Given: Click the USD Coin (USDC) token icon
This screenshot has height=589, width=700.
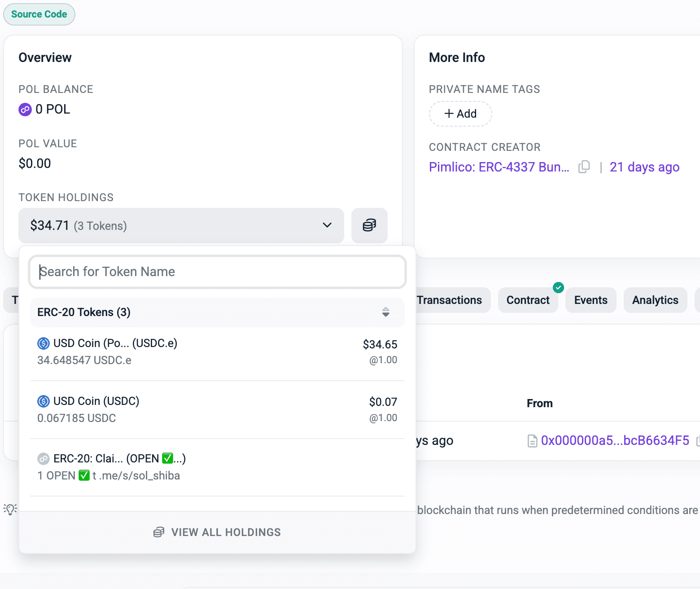Looking at the screenshot, I should pyautogui.click(x=44, y=401).
